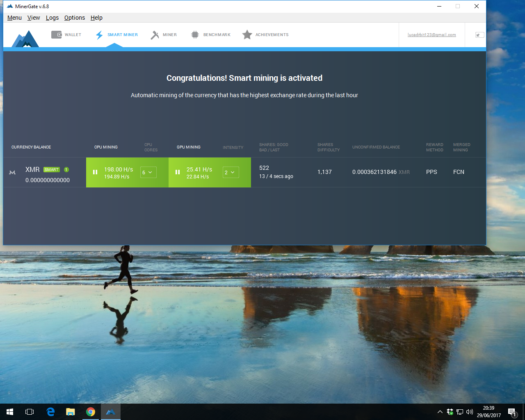Image resolution: width=525 pixels, height=420 pixels.
Task: Open the Help menu
Action: coord(96,18)
